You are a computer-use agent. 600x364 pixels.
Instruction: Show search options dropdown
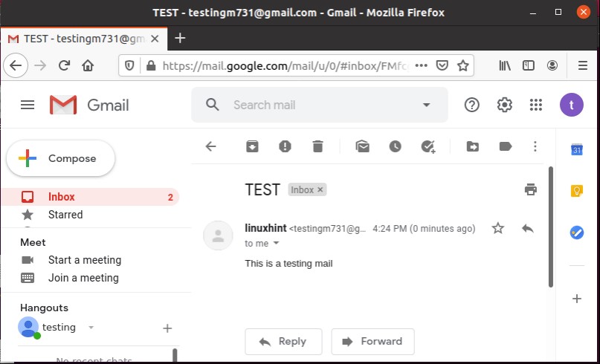[x=427, y=105]
